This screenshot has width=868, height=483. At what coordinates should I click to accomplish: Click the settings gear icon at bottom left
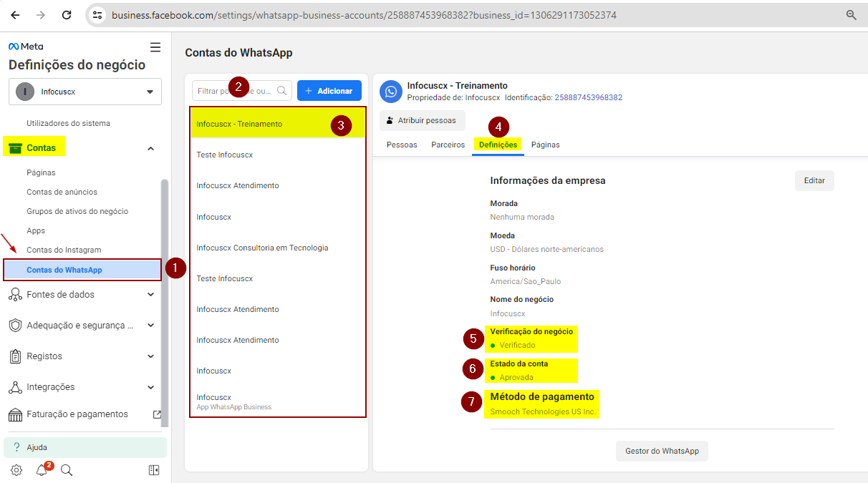[x=16, y=470]
